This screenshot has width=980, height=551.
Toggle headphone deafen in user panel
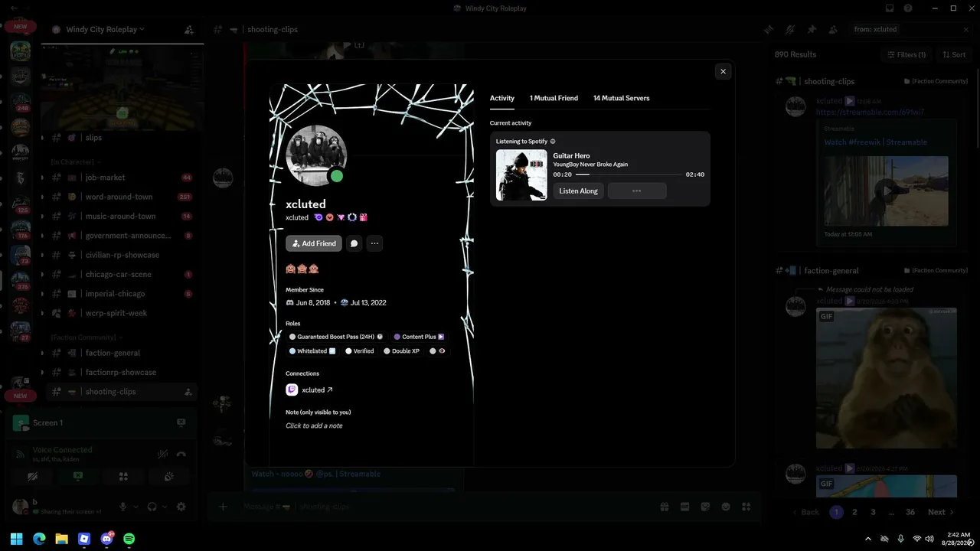pos(152,507)
